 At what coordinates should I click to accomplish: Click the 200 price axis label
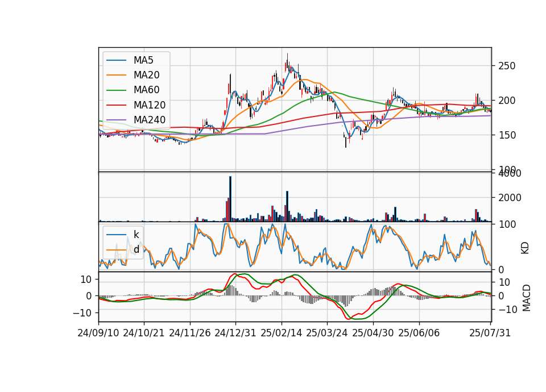pos(507,101)
